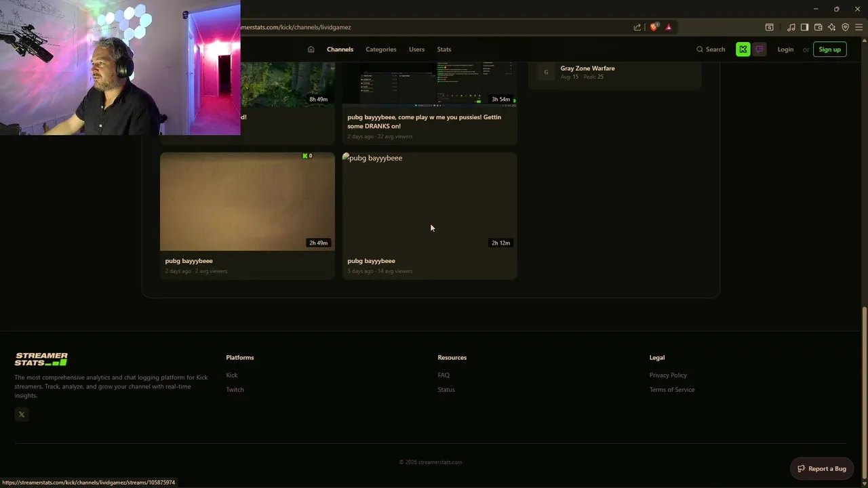The height and width of the screenshot is (488, 868).
Task: Toggle the browser sidebar panel
Action: tap(804, 27)
